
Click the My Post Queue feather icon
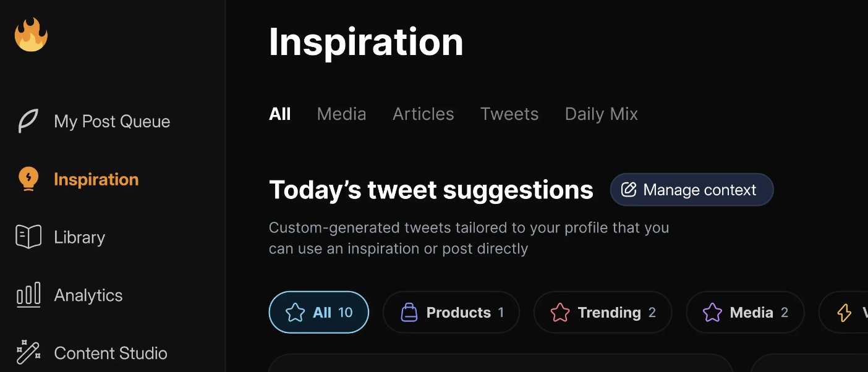[28, 121]
